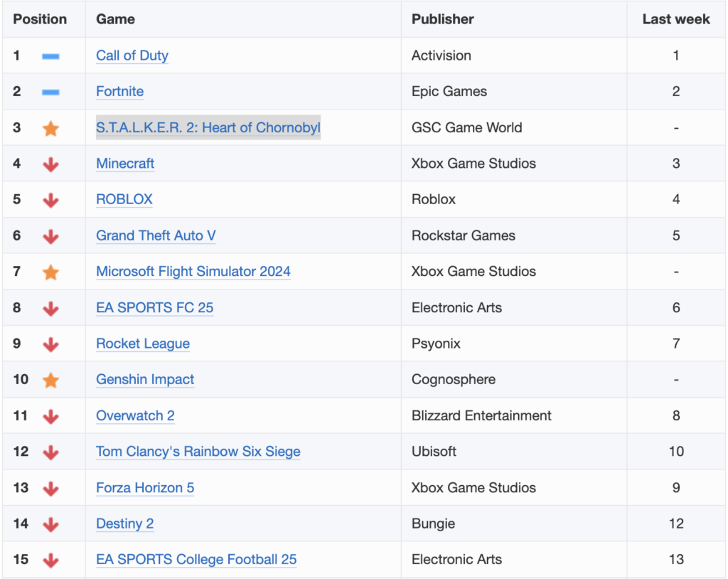This screenshot has width=728, height=579.
Task: Click position number 15 in the table
Action: coord(21,560)
